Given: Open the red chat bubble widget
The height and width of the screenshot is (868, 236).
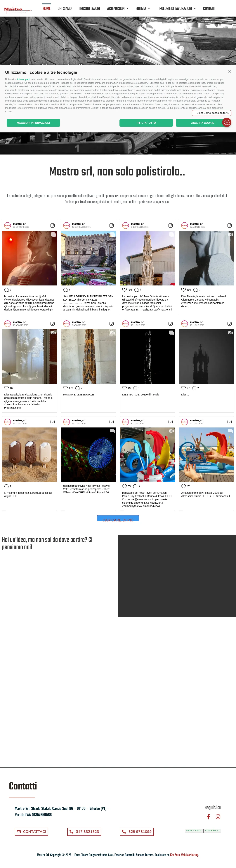Looking at the screenshot, I should click(227, 122).
